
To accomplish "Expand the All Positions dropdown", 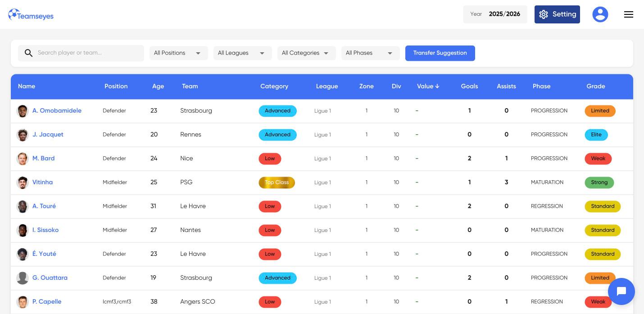I will point(179,53).
